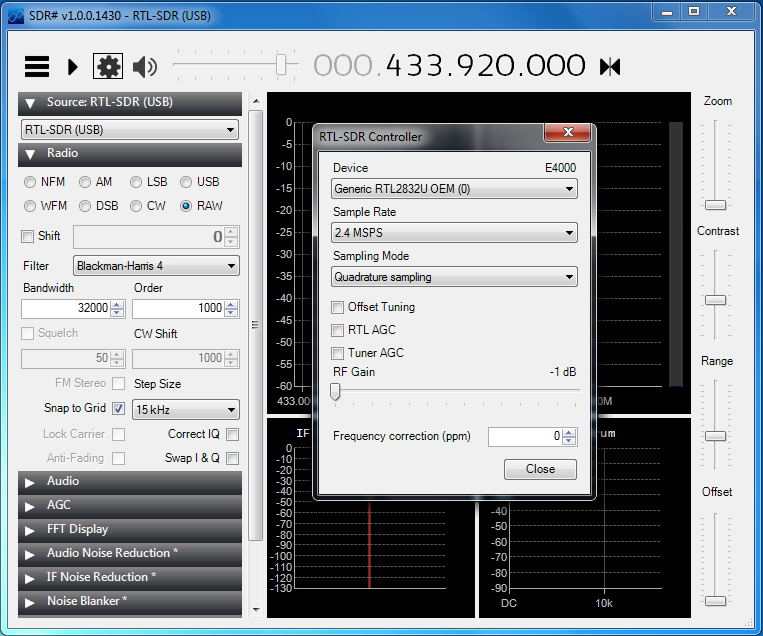Click the Range slider thumb

tap(715, 436)
